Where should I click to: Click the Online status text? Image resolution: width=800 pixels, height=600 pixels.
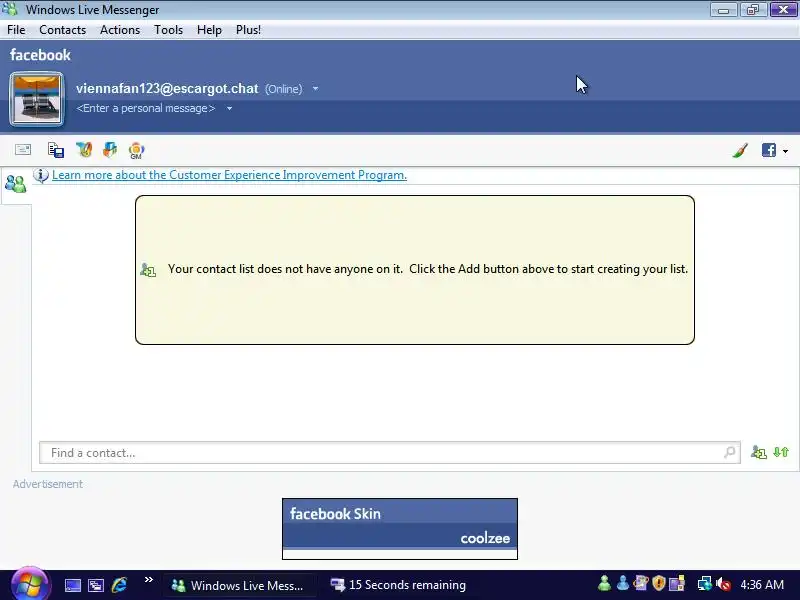coord(284,89)
